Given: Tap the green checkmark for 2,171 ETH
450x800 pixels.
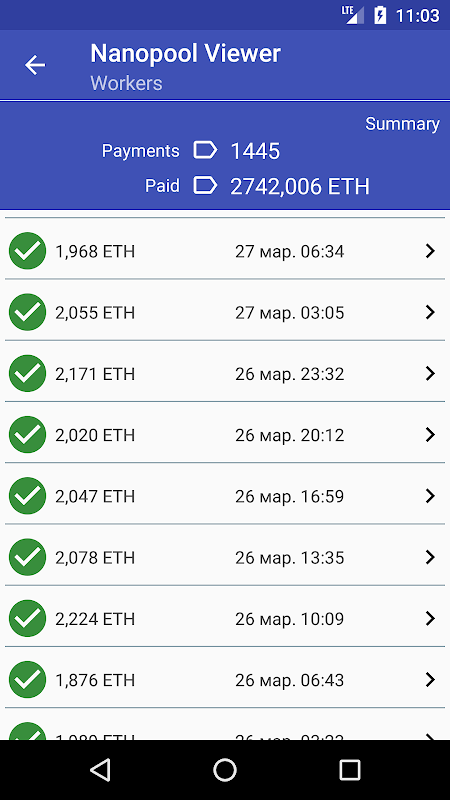Looking at the screenshot, I should point(28,373).
